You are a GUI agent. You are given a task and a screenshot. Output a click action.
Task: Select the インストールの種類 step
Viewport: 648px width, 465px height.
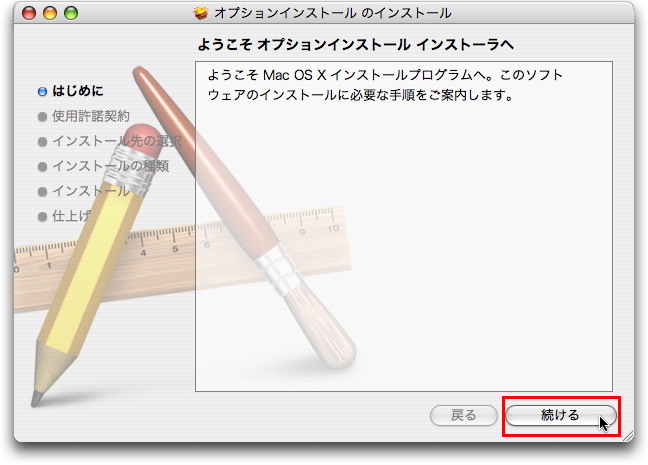[110, 166]
